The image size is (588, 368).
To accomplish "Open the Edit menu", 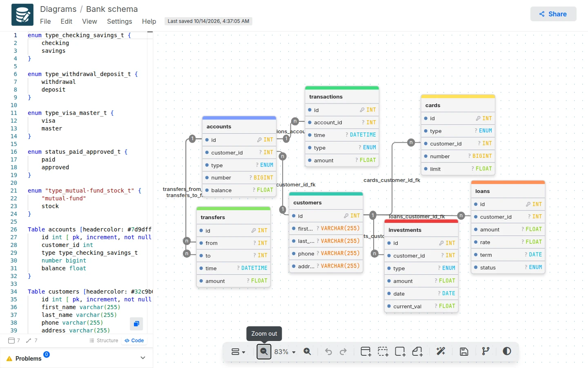I will (66, 21).
